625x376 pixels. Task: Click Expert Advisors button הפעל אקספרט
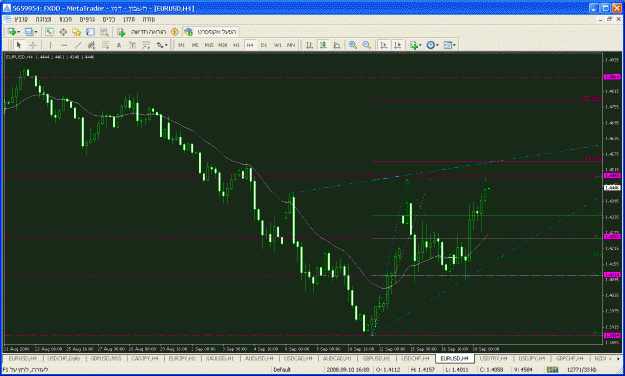(x=211, y=32)
